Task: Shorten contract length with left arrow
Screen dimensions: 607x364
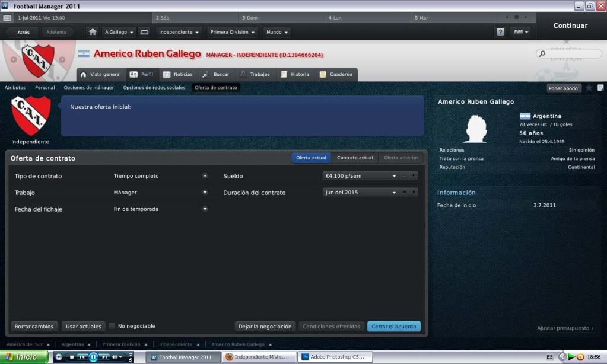Action: 405,192
